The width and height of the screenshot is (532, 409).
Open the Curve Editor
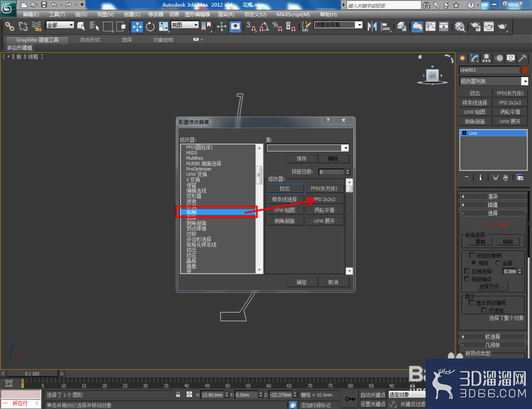tap(430, 26)
